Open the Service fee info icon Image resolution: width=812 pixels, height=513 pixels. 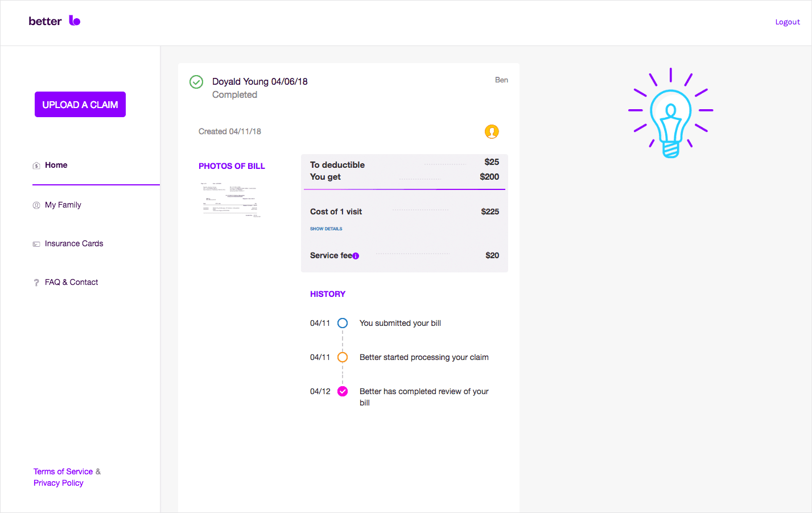(x=355, y=255)
